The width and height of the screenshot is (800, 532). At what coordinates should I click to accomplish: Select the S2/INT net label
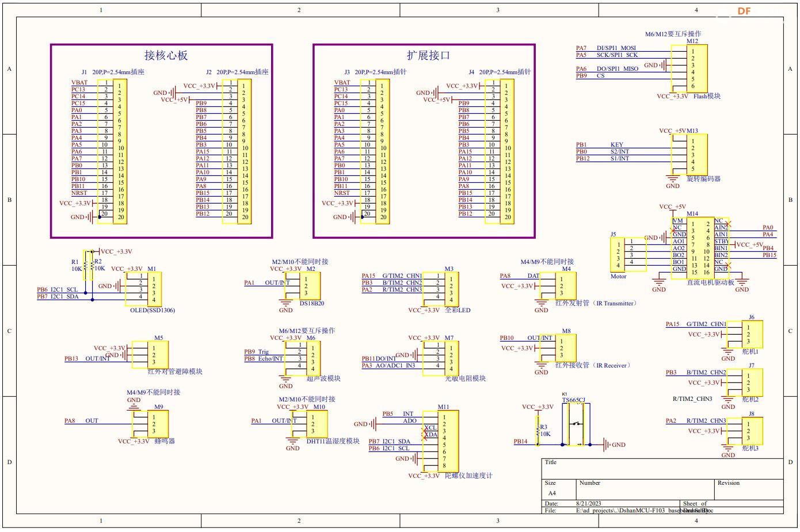tap(620, 152)
